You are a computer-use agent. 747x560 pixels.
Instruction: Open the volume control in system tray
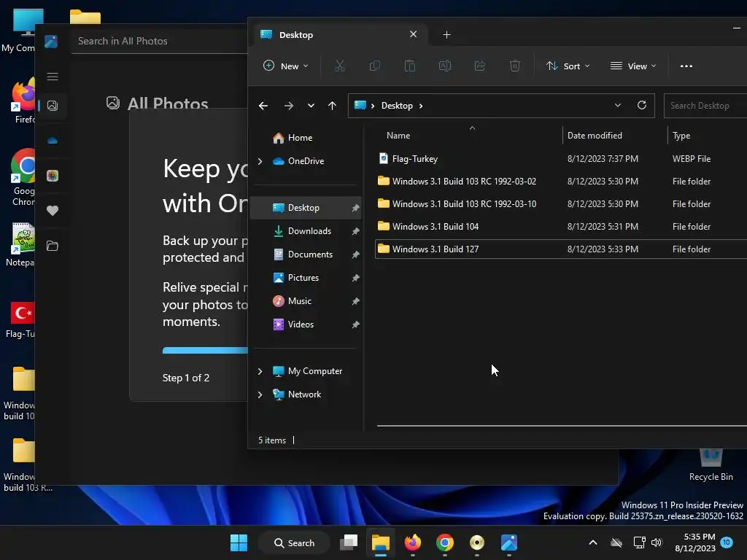[657, 542]
